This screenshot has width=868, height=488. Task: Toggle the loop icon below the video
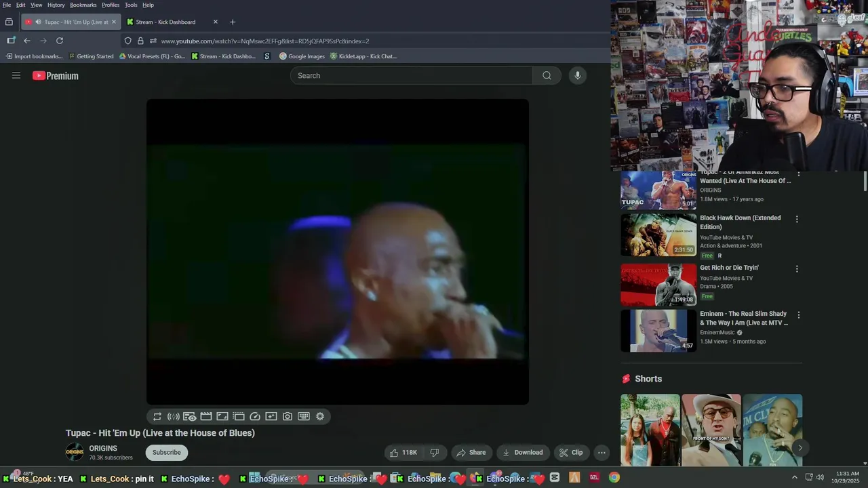point(157,417)
